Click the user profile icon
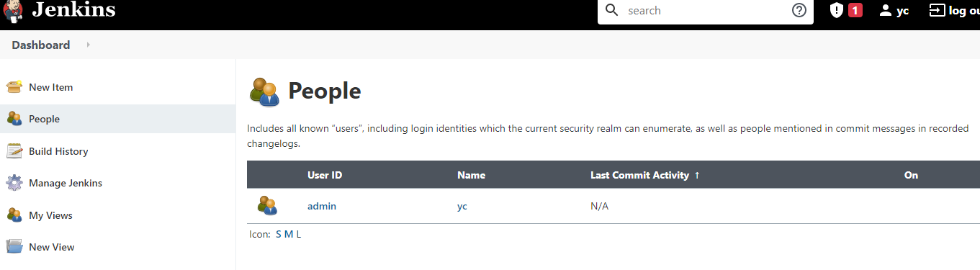980x270 pixels. [886, 10]
